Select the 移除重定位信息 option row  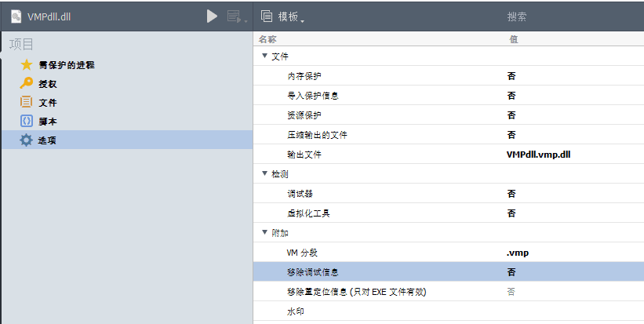[x=449, y=292]
